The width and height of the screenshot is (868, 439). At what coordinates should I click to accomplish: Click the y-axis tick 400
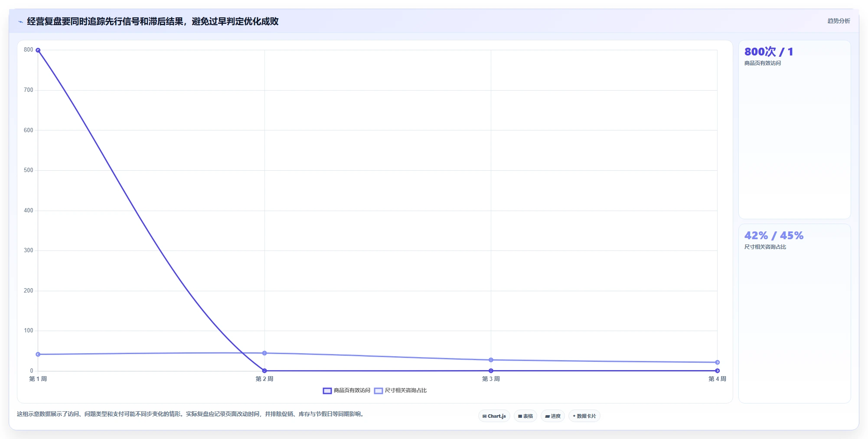pyautogui.click(x=29, y=211)
